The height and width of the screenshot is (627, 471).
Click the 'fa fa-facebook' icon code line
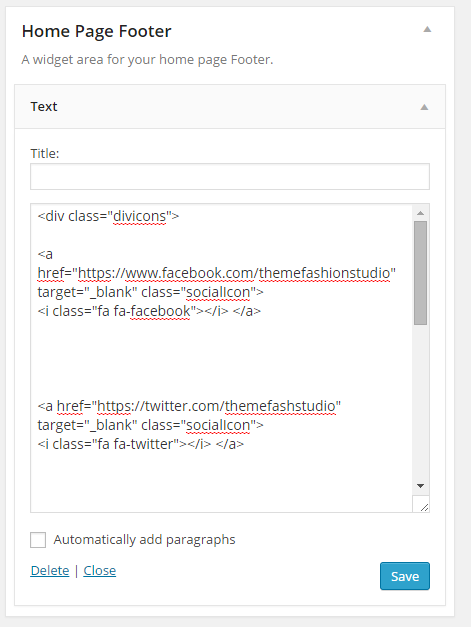(149, 311)
